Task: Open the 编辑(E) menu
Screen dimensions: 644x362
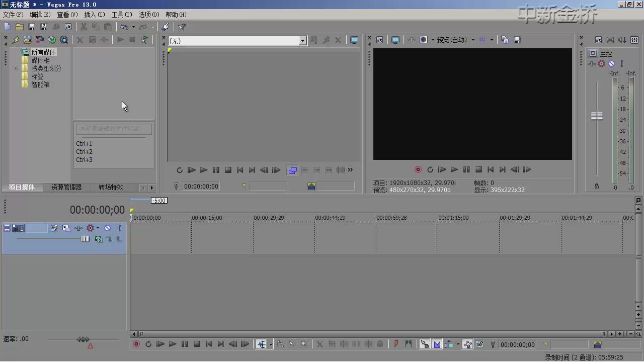Action: pyautogui.click(x=40, y=15)
